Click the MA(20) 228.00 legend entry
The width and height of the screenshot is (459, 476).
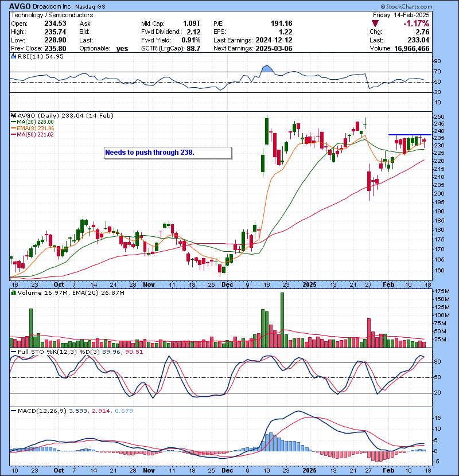click(33, 122)
